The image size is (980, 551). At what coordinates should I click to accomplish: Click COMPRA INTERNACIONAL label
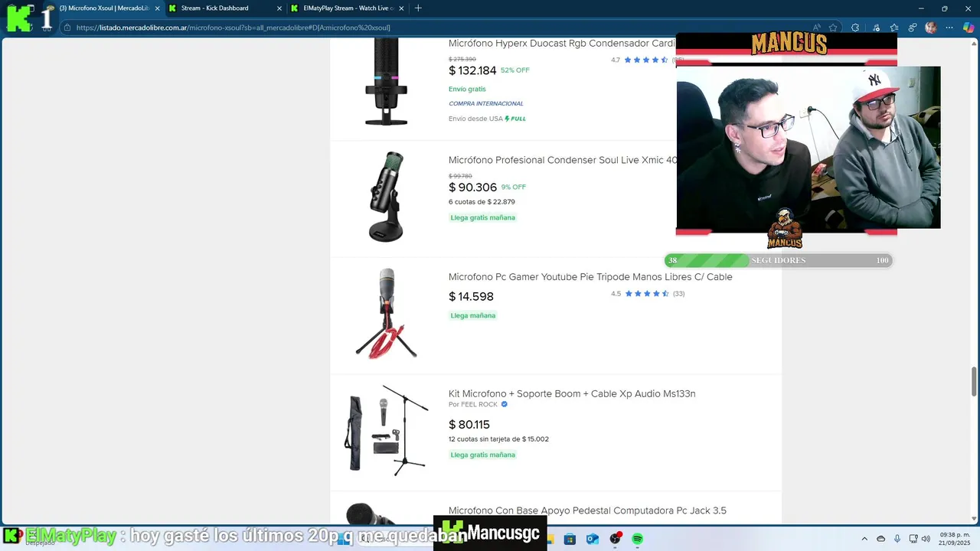click(486, 104)
